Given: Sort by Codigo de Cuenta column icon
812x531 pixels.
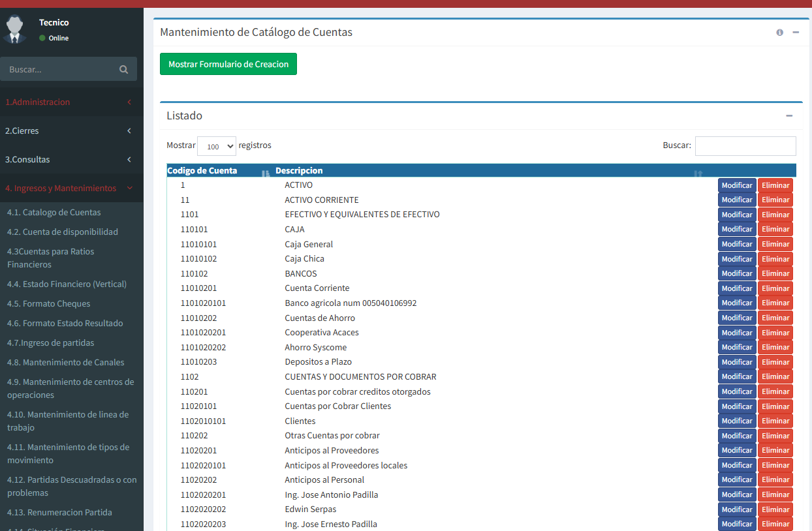Looking at the screenshot, I should [266, 172].
